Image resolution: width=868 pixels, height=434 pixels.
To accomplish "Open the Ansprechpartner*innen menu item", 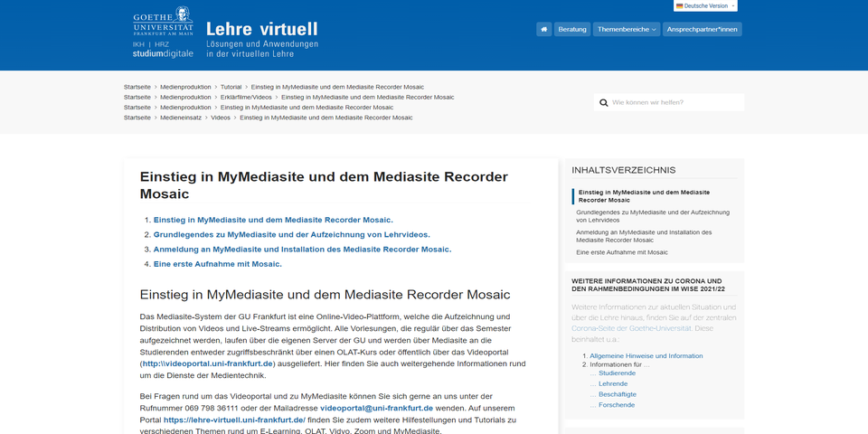I will pos(702,29).
